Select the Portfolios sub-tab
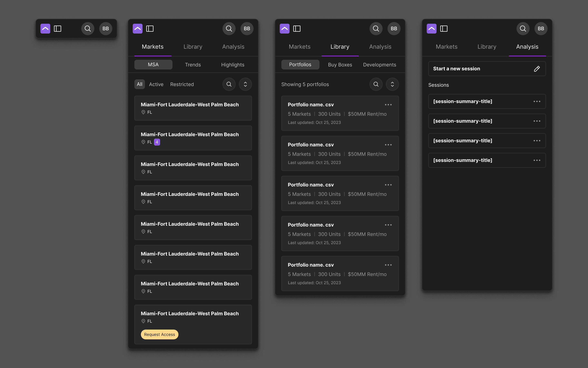This screenshot has width=588, height=368. (x=300, y=65)
